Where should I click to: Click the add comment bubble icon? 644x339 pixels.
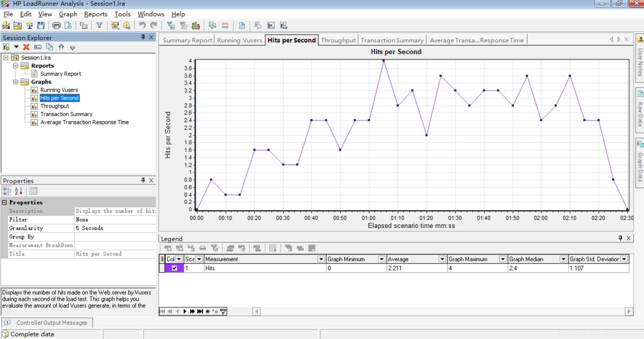tap(258, 26)
